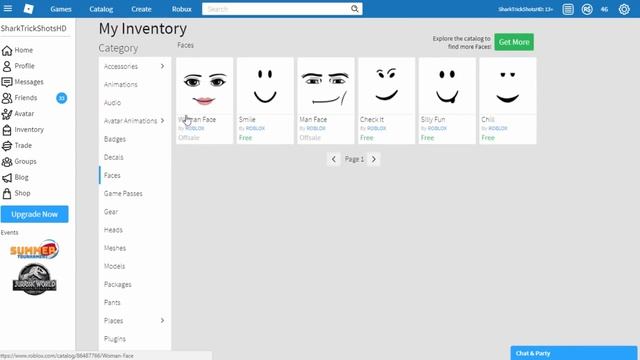Viewport: 640px width, 360px height.
Task: Select the Heads category
Action: (x=113, y=230)
